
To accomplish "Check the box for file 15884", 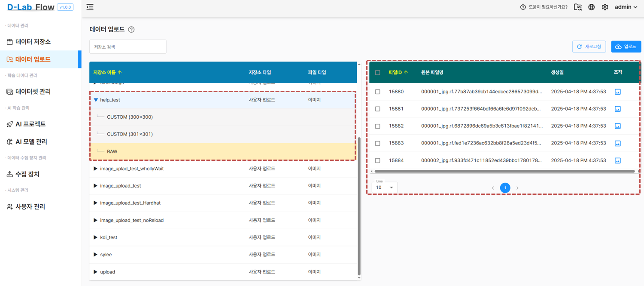I will click(x=378, y=160).
